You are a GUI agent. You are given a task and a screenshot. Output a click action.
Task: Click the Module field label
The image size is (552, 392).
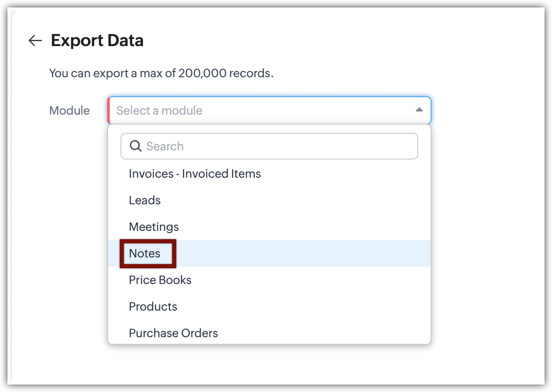[x=69, y=110]
